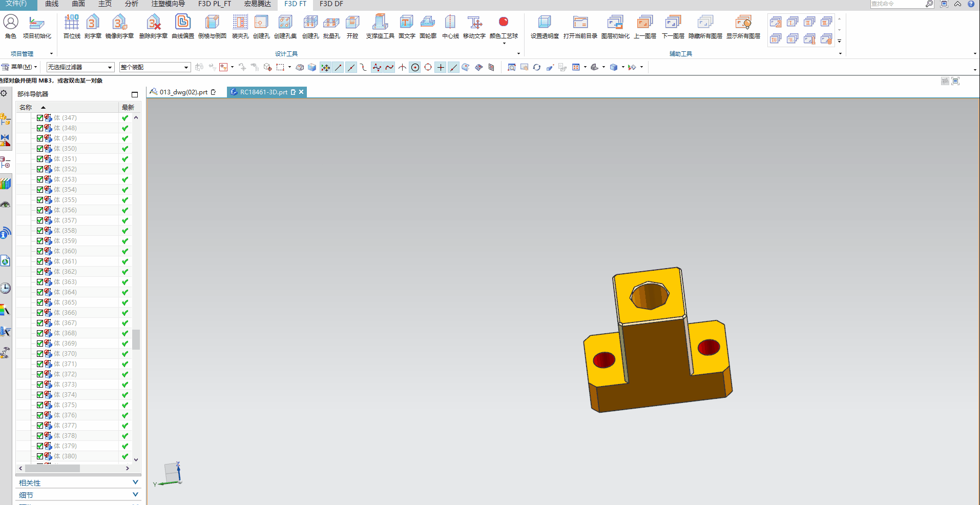Click the 角色 (role) icon

11,26
